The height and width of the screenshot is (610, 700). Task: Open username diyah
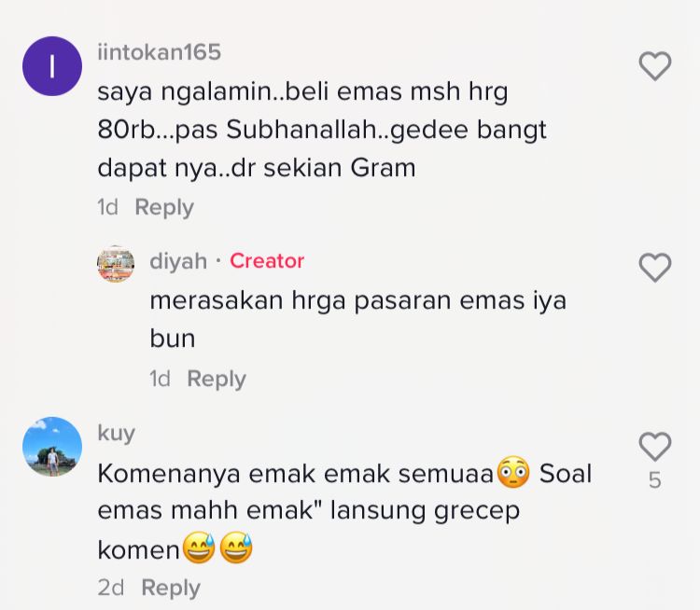[178, 261]
